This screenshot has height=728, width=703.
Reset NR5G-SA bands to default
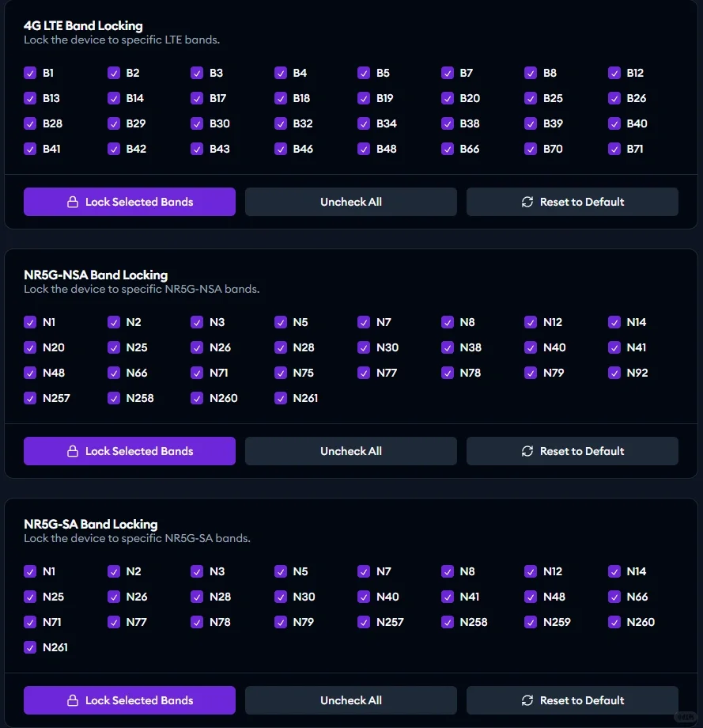[x=573, y=700]
